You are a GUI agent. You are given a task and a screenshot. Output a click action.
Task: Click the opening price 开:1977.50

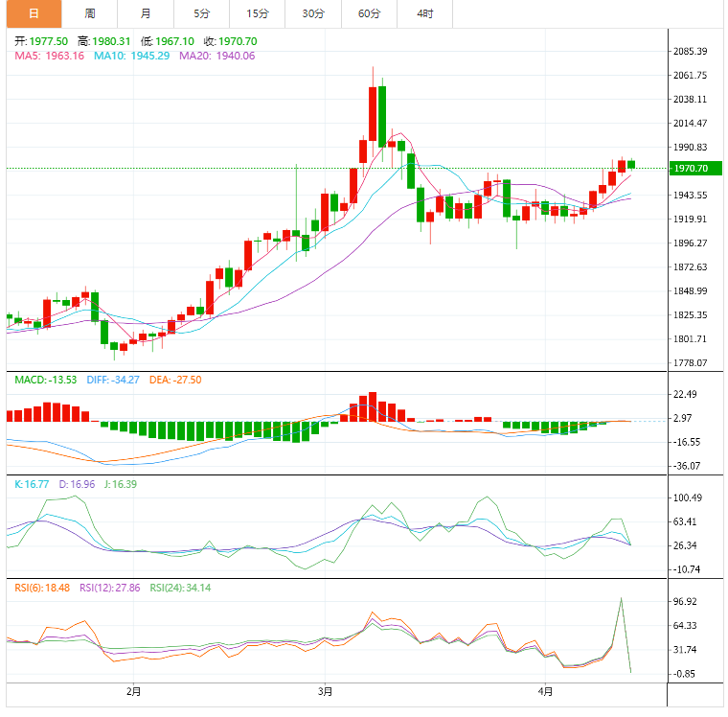(41, 41)
